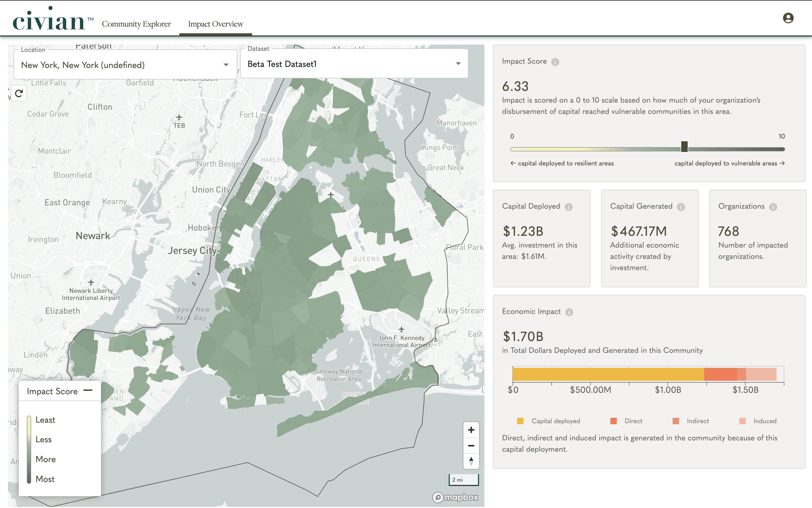Click the $467.17M capital generated value
Image resolution: width=812 pixels, height=508 pixels.
click(639, 231)
